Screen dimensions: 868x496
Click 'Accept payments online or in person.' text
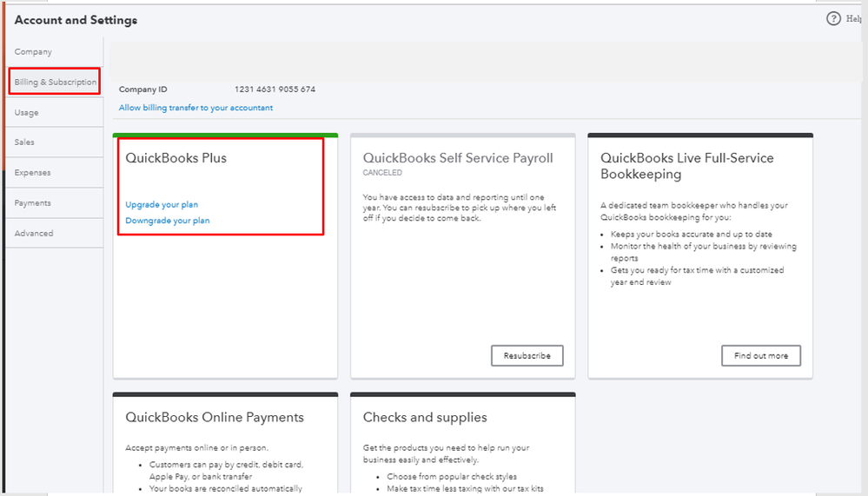[196, 448]
